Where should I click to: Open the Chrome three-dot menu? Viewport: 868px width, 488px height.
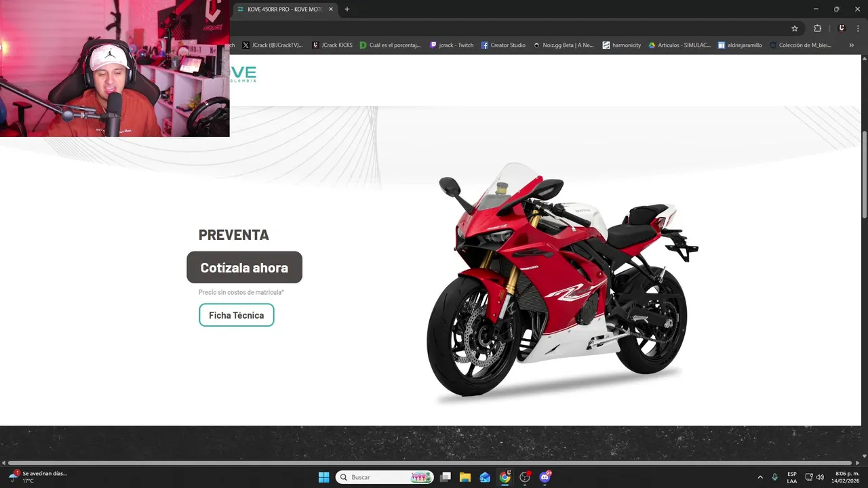click(x=858, y=28)
